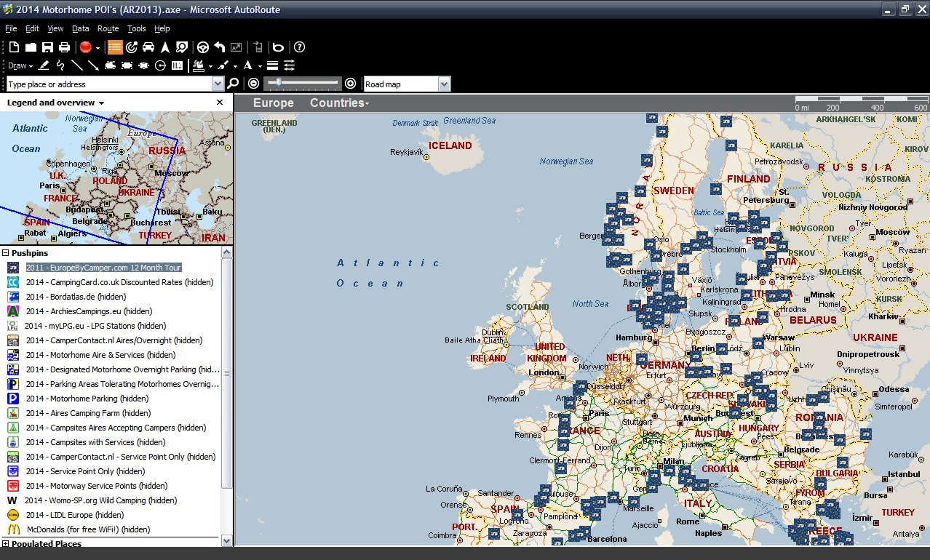Save the map with floppy icon
The width and height of the screenshot is (930, 560).
point(47,47)
